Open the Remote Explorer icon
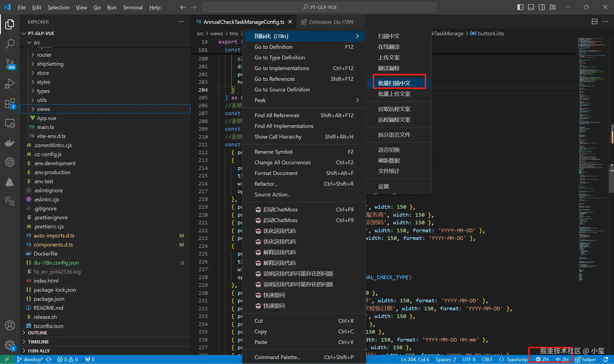614x364 pixels. (10, 123)
